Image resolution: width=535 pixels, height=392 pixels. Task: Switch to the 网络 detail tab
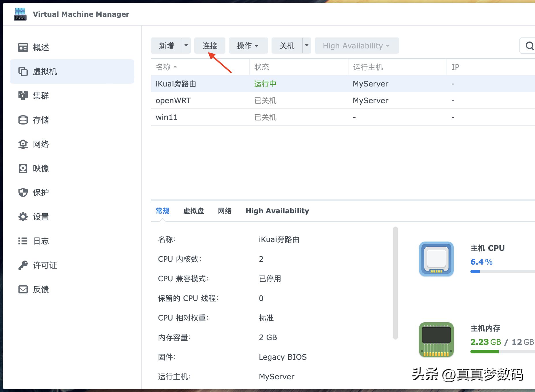pos(225,211)
